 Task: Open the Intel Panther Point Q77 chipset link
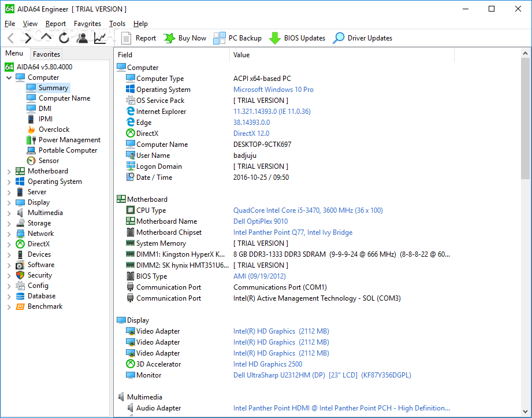point(293,232)
